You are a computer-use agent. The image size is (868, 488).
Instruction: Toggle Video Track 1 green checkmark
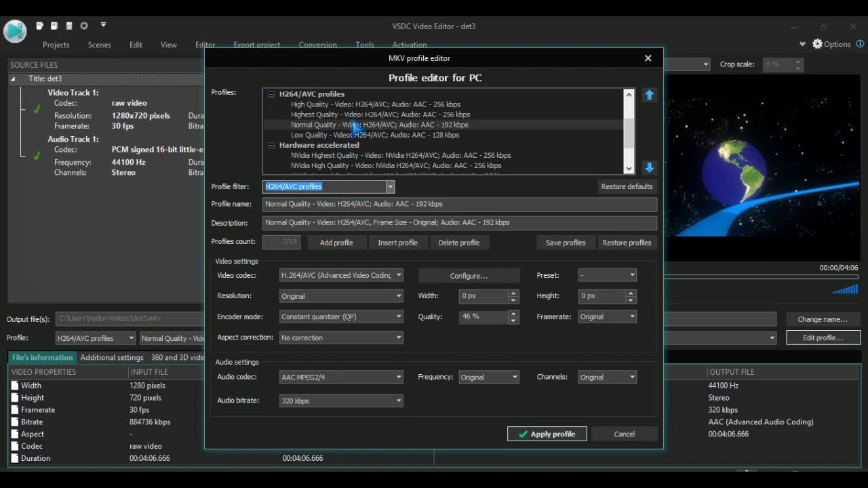(37, 109)
